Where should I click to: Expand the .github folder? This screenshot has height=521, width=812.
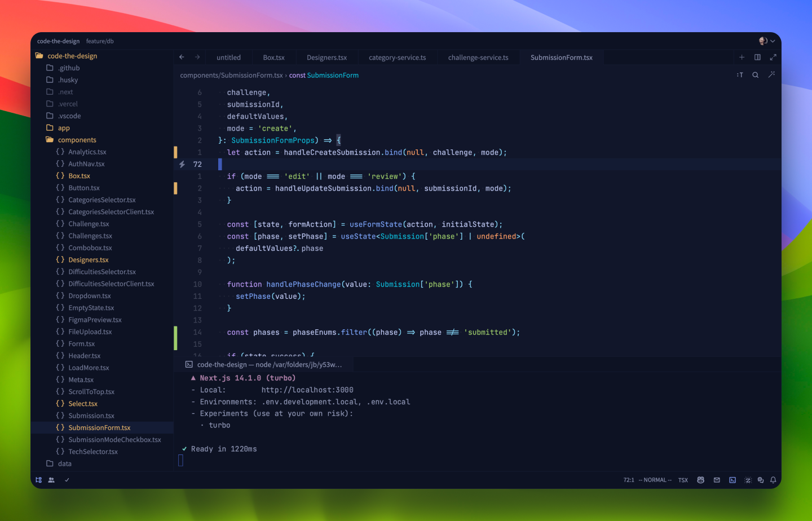tap(102, 68)
